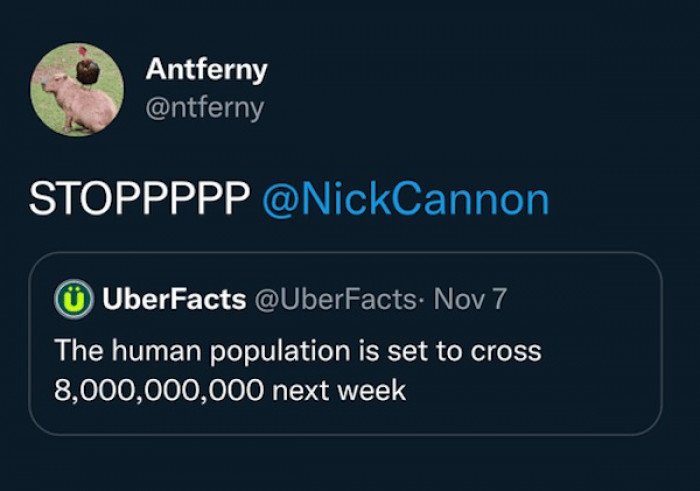Click the @NickCannon mention link

pos(405,199)
